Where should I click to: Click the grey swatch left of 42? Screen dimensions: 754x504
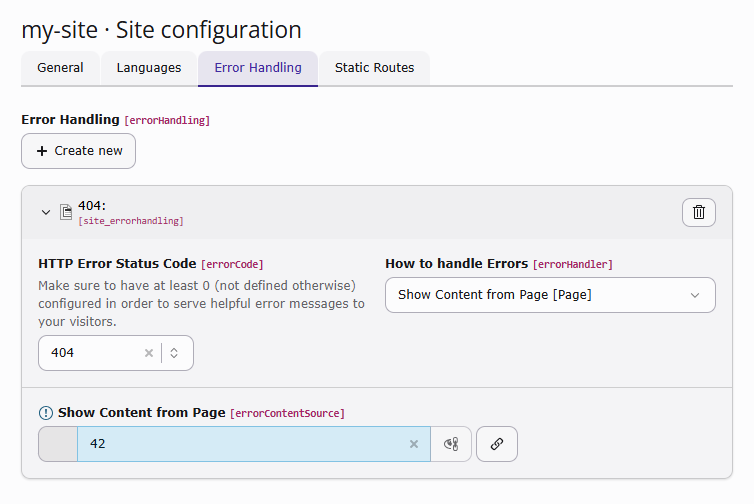point(58,444)
